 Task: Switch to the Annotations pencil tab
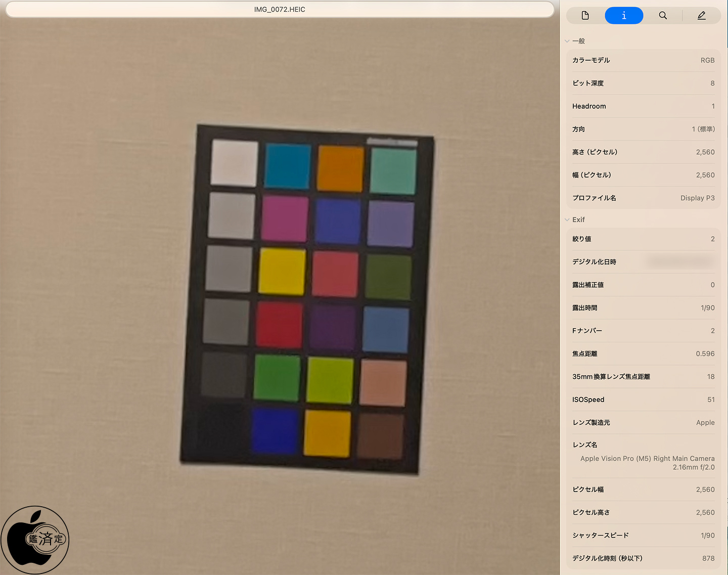pyautogui.click(x=701, y=16)
